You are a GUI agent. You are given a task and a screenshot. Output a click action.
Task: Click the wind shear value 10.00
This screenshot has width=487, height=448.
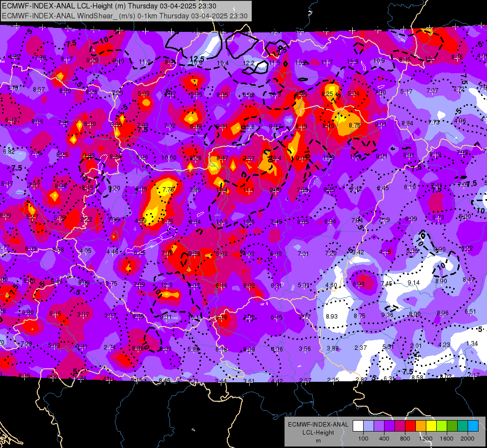point(169,158)
